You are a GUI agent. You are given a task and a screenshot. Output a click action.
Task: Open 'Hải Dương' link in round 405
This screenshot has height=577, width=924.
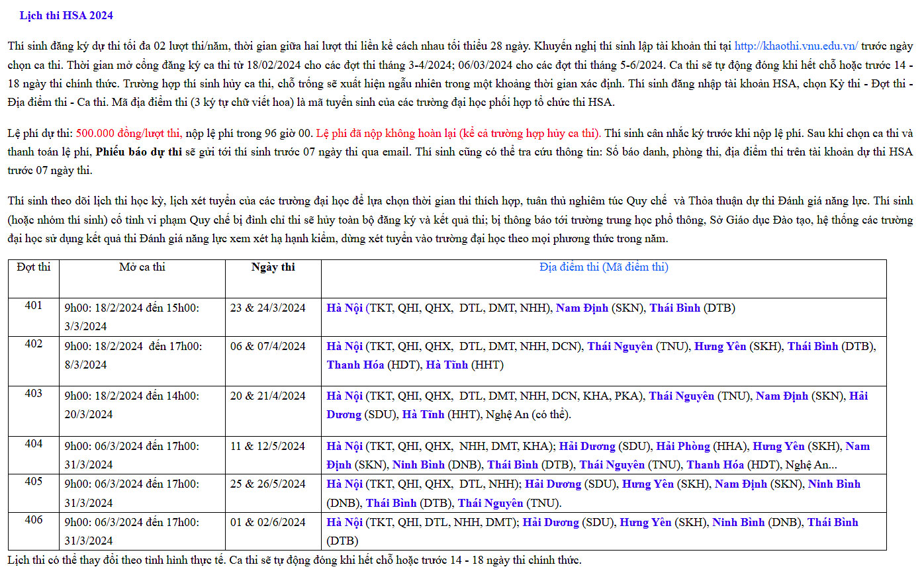(553, 484)
